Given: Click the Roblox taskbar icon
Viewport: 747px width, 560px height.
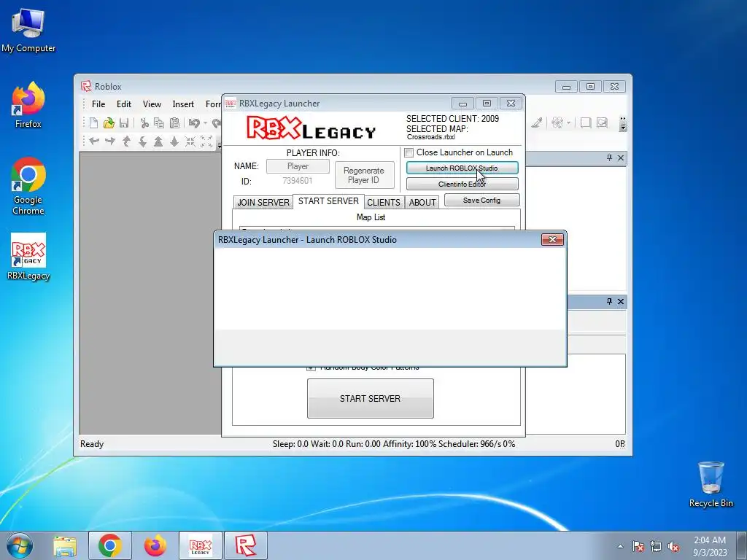Looking at the screenshot, I should point(246,545).
